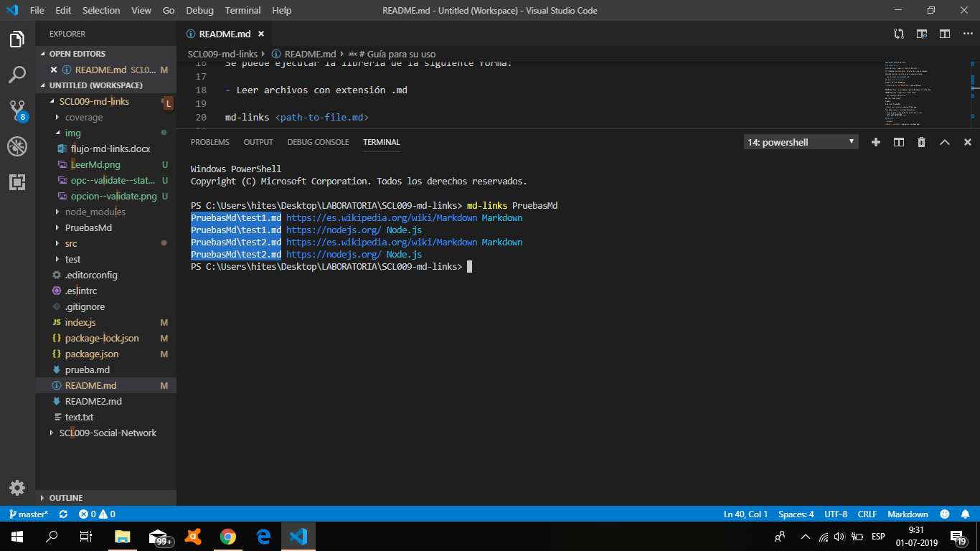Open the Terminal menu
The height and width of the screenshot is (551, 980).
[x=242, y=10]
